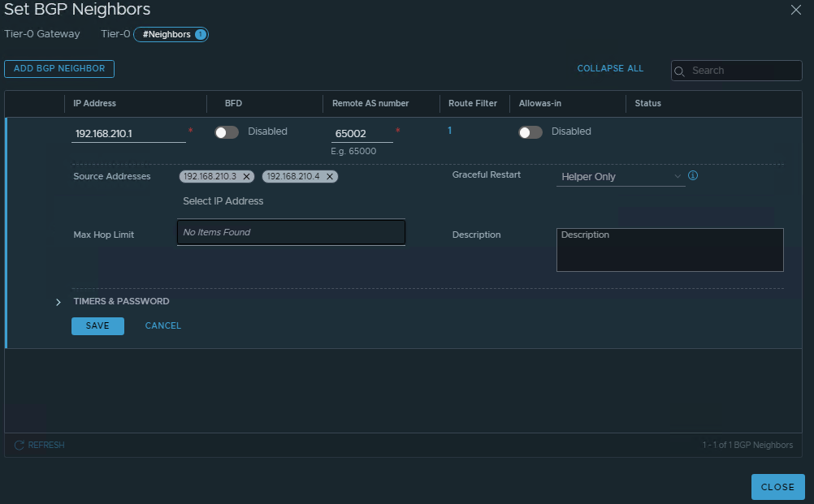
Task: Click the Refresh icon at bottom left
Action: 19,445
